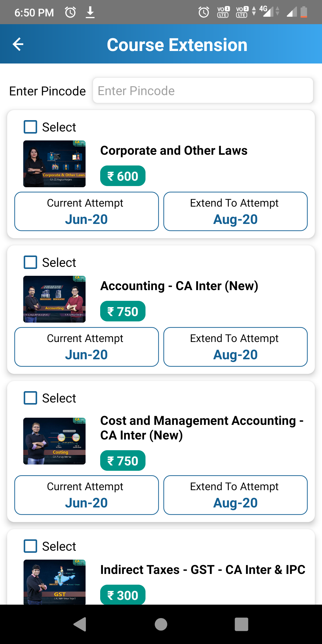Tap the ₹ 750 price badge for Accounting
Image resolution: width=322 pixels, height=644 pixels.
coord(123,311)
